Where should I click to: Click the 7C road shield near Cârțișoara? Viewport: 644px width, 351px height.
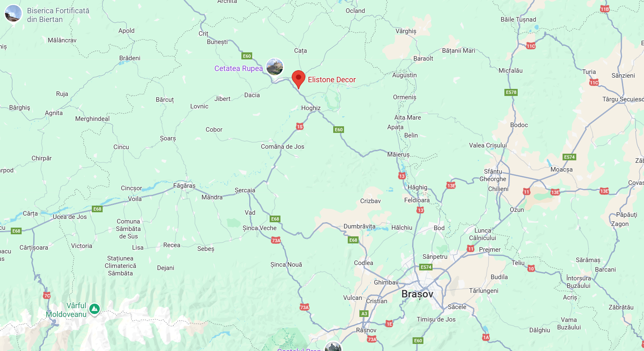pos(47,295)
